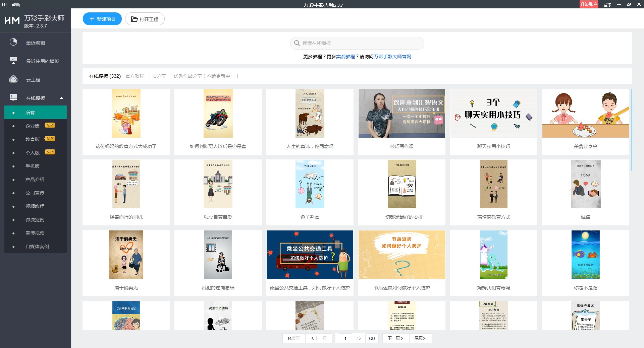Screen dimensions: 644x348
Task: Switch to the 官方教程 tab
Action: pos(135,76)
